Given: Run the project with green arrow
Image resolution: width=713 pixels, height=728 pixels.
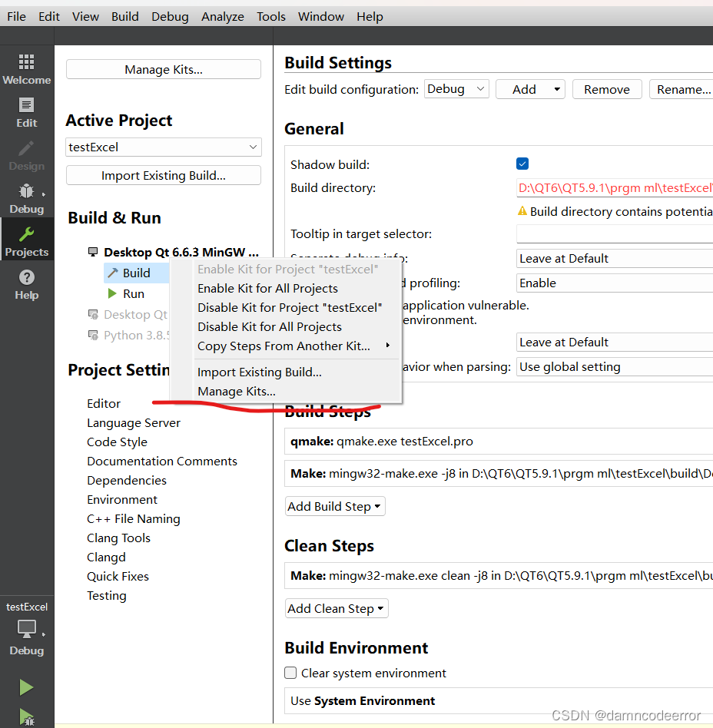Looking at the screenshot, I should 26,687.
